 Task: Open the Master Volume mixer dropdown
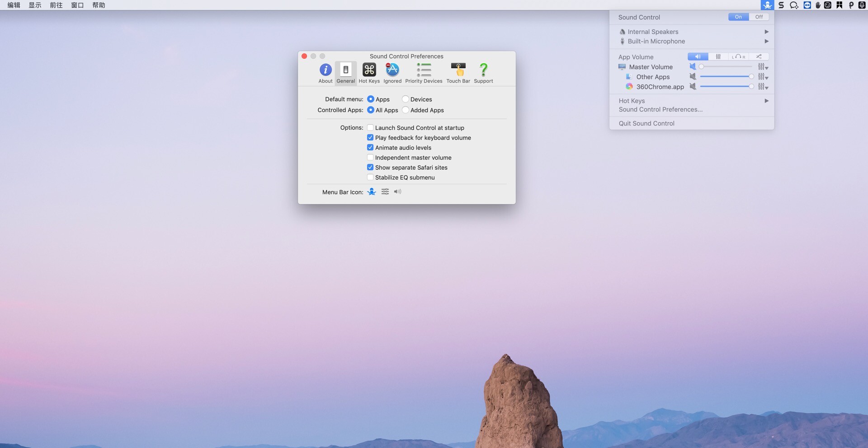pyautogui.click(x=763, y=67)
